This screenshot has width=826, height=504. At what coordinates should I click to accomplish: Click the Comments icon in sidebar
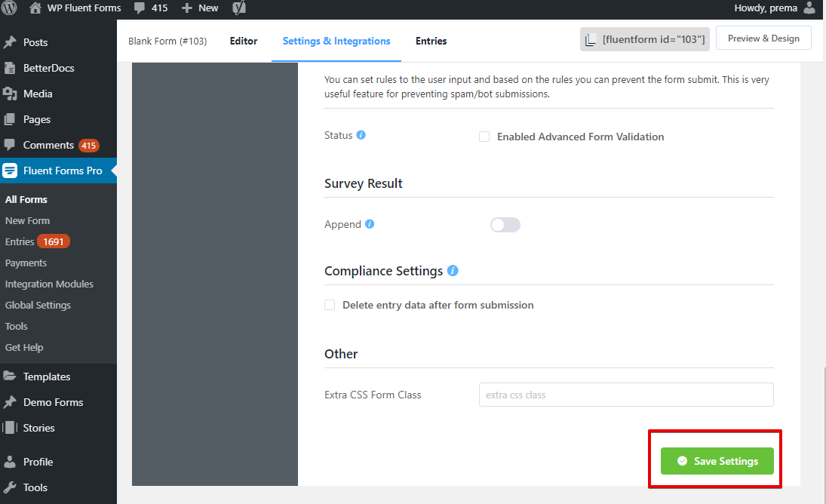10,145
